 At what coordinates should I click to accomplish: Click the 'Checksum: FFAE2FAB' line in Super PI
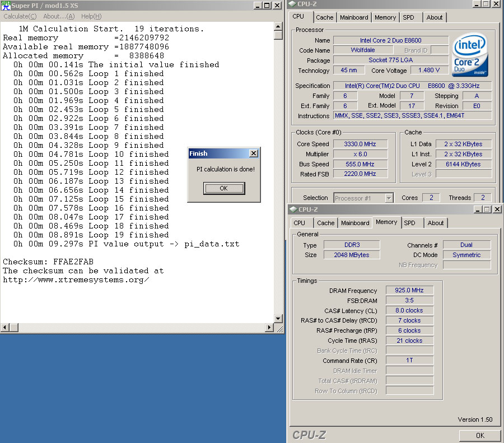(x=48, y=262)
